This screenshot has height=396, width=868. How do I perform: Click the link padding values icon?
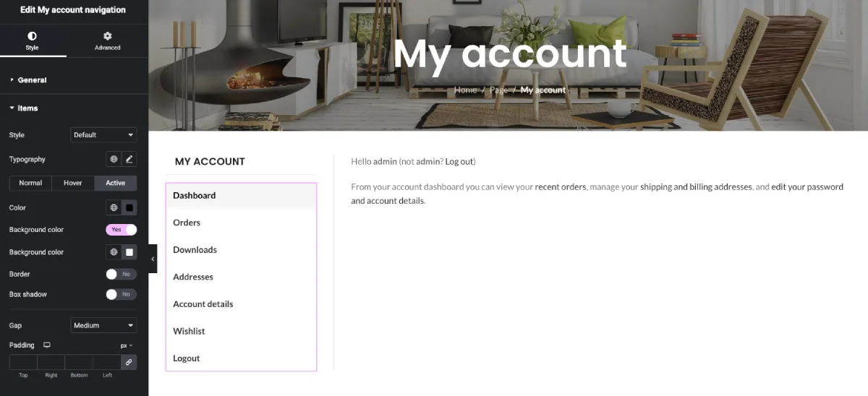129,362
